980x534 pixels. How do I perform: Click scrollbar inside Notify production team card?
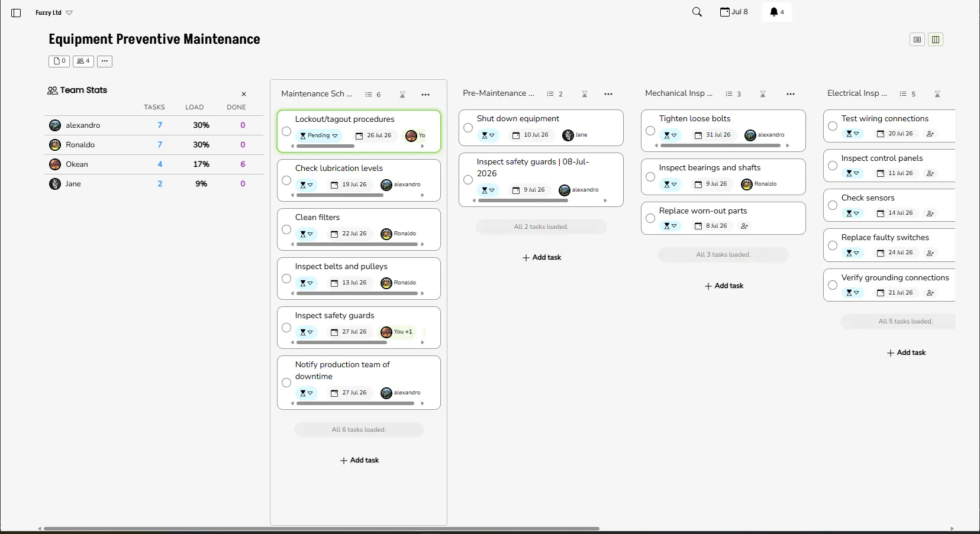coord(355,403)
